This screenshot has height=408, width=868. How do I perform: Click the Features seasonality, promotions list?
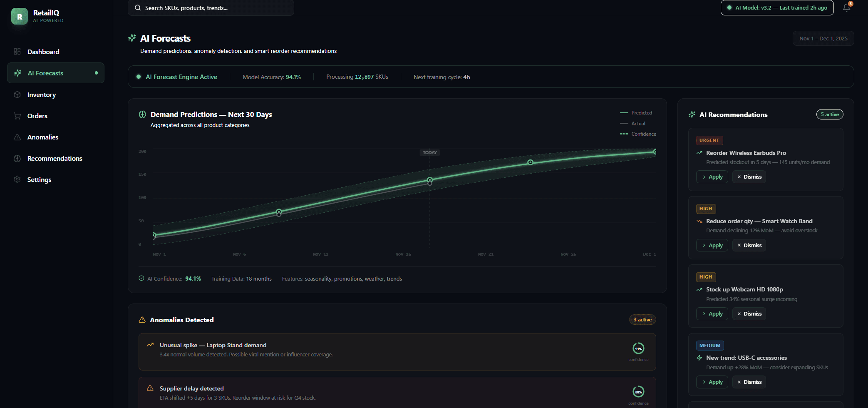pos(342,279)
